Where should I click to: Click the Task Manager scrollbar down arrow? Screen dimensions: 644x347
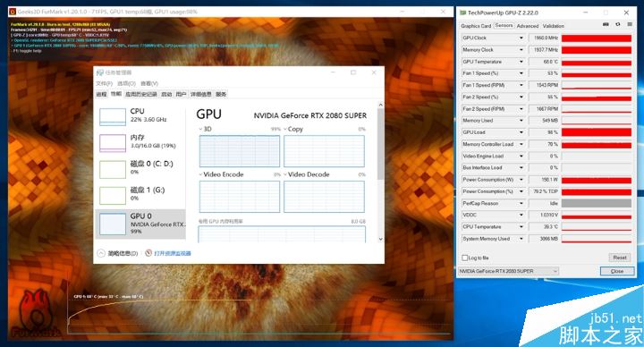coord(381,239)
